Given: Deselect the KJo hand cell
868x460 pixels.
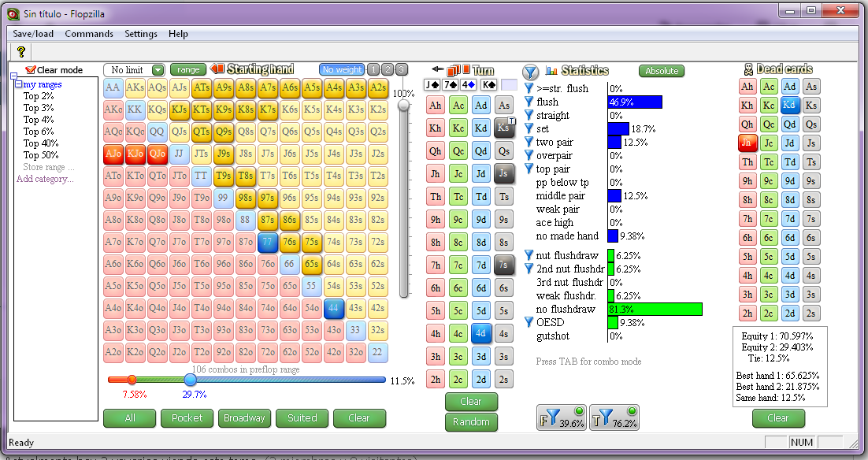Looking at the screenshot, I should click(135, 154).
